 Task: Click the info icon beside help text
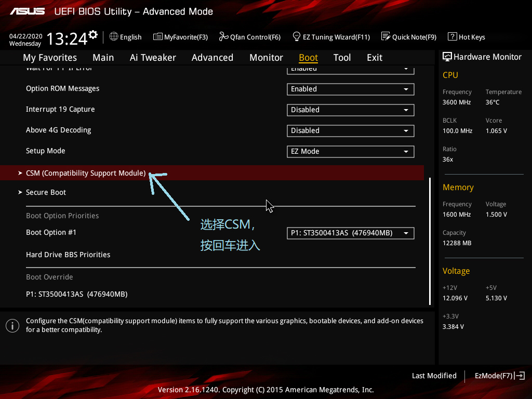(x=12, y=326)
